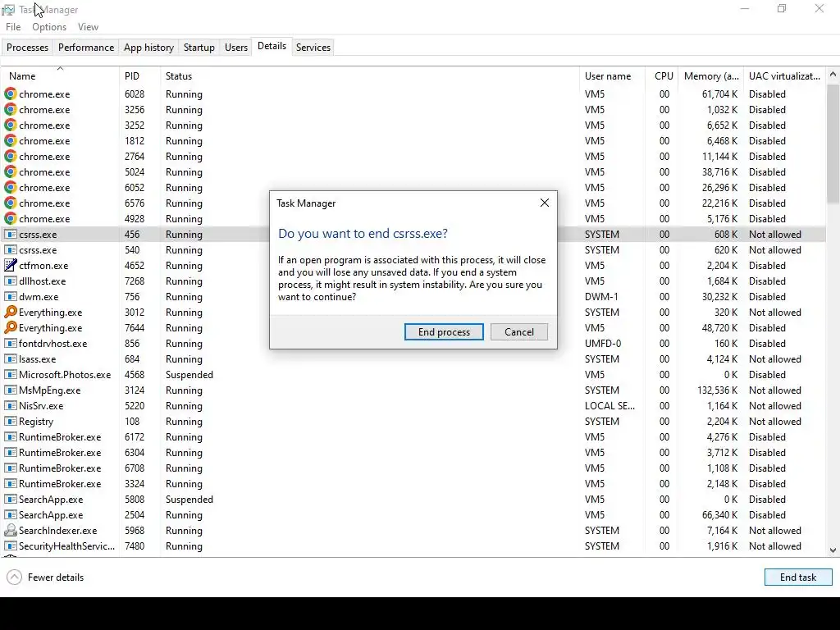Click Chrome icon in PID 4928 row
Viewport: 840px width, 630px height.
10,218
